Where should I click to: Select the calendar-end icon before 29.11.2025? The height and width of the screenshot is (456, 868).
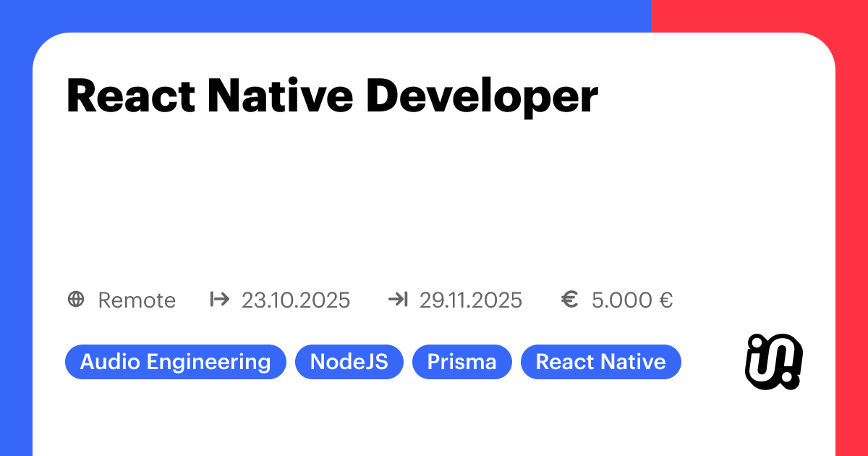pos(398,300)
